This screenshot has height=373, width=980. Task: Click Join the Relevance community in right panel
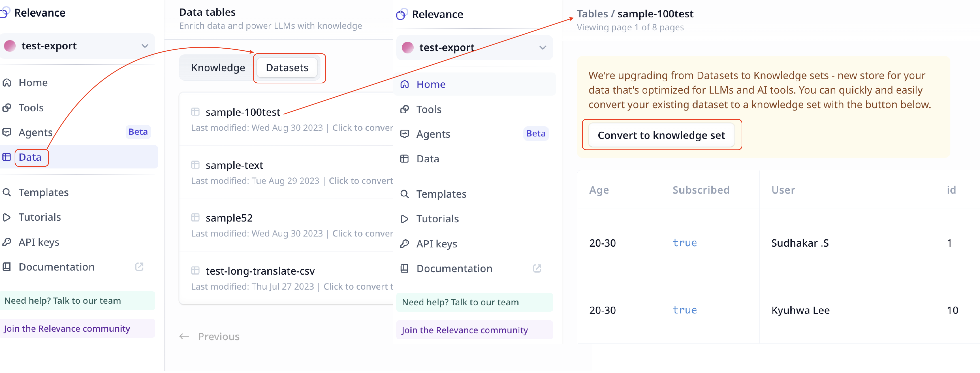[474, 330]
